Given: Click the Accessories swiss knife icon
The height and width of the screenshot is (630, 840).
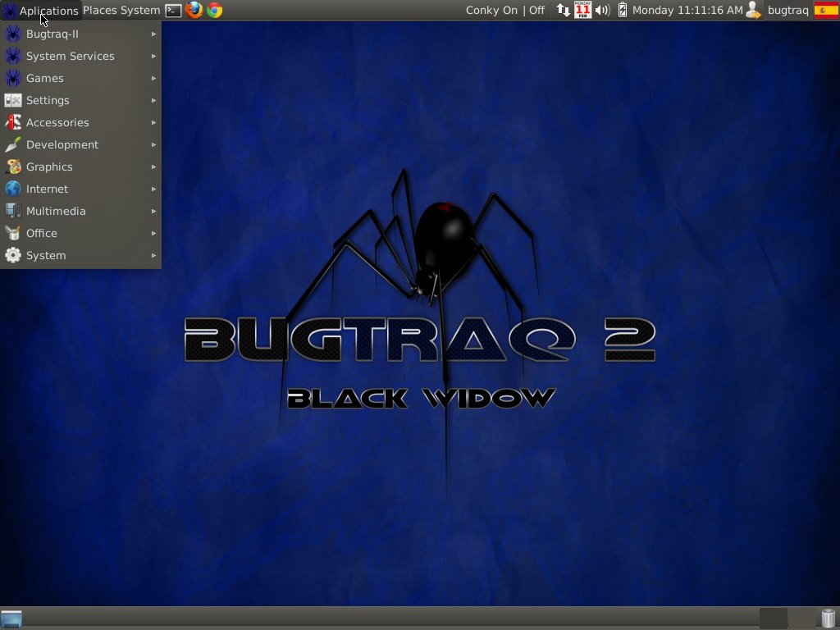Looking at the screenshot, I should (x=13, y=123).
